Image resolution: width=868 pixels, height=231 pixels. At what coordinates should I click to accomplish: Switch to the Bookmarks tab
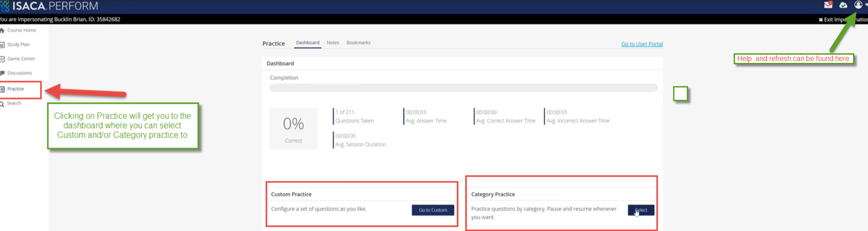[x=358, y=43]
